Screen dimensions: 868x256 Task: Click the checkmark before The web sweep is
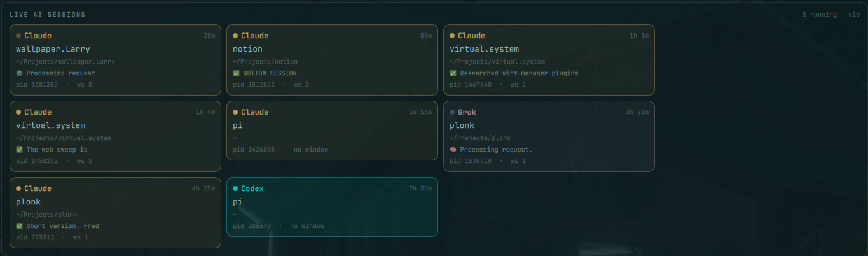(19, 150)
